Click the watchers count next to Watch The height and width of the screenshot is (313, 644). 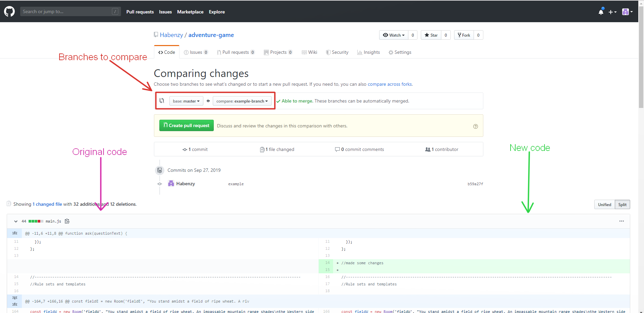point(413,35)
